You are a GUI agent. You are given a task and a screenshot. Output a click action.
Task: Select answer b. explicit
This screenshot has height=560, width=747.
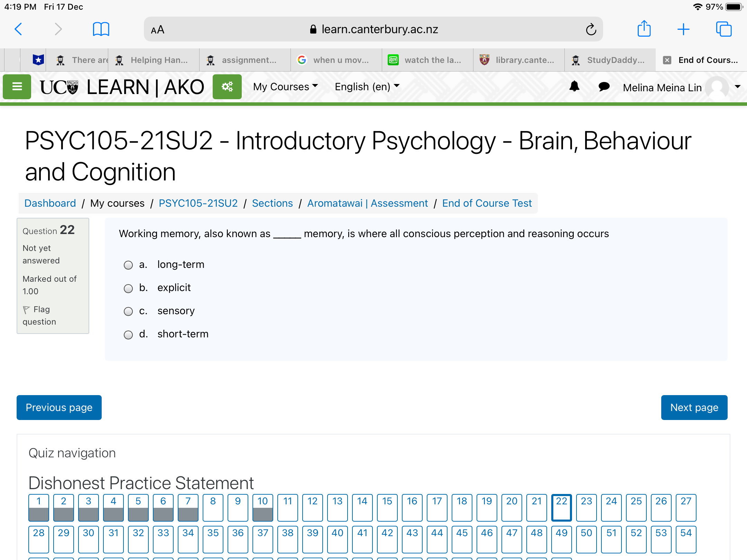pos(128,288)
